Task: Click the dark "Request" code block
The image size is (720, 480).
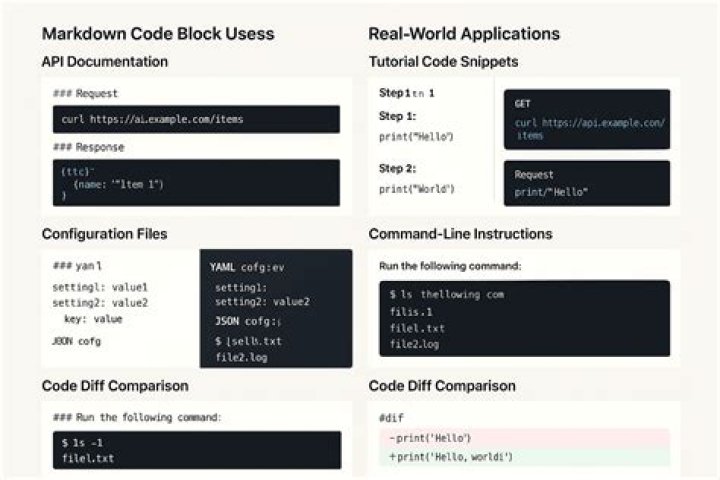Action: coord(587,182)
